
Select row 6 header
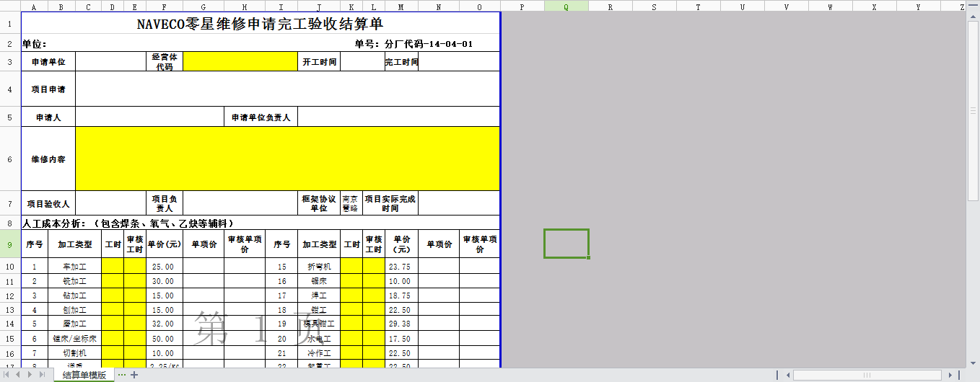coord(10,159)
